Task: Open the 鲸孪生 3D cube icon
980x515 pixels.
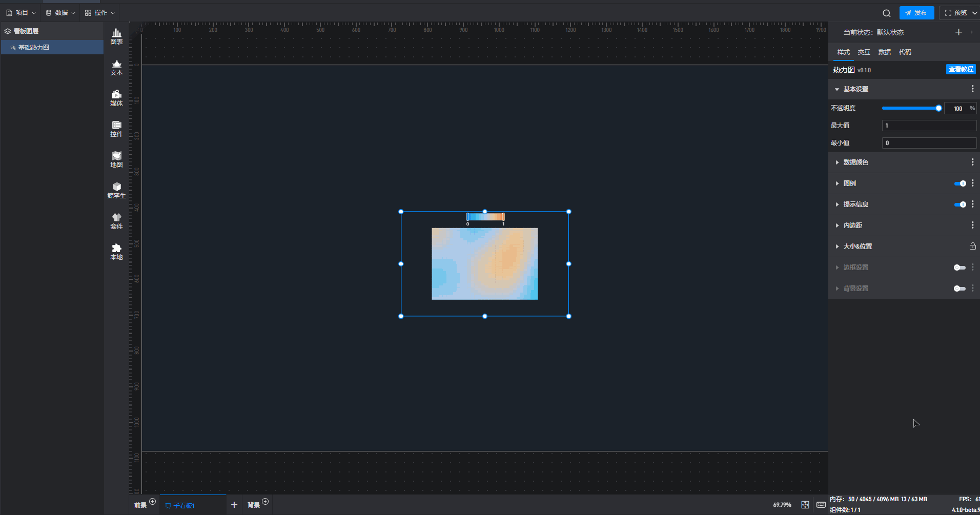Action: tap(116, 190)
